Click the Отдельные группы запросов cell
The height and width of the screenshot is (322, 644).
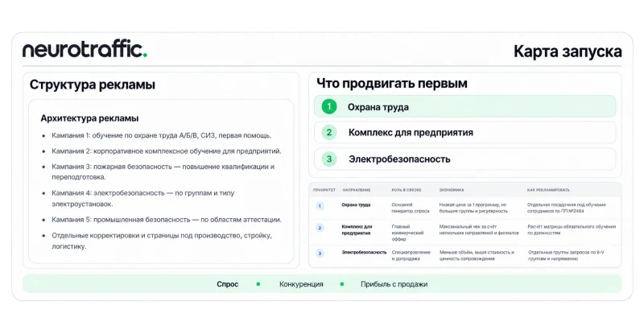568,255
